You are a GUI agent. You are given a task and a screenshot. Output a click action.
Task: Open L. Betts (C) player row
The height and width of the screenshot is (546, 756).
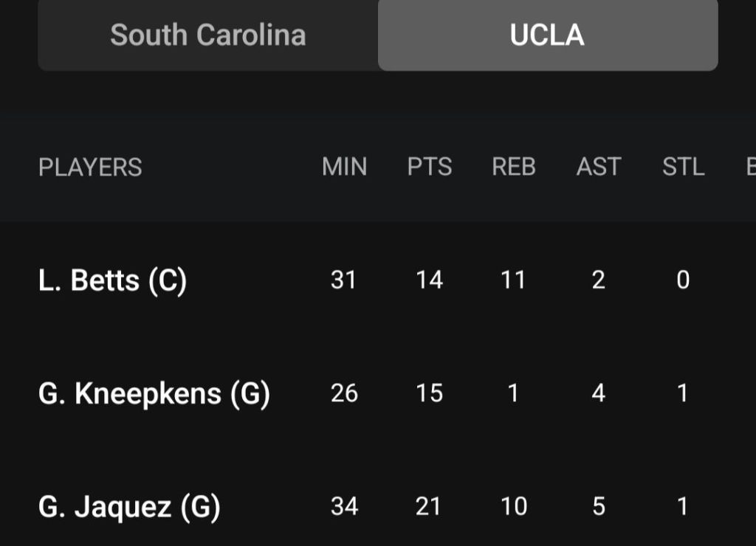(112, 280)
